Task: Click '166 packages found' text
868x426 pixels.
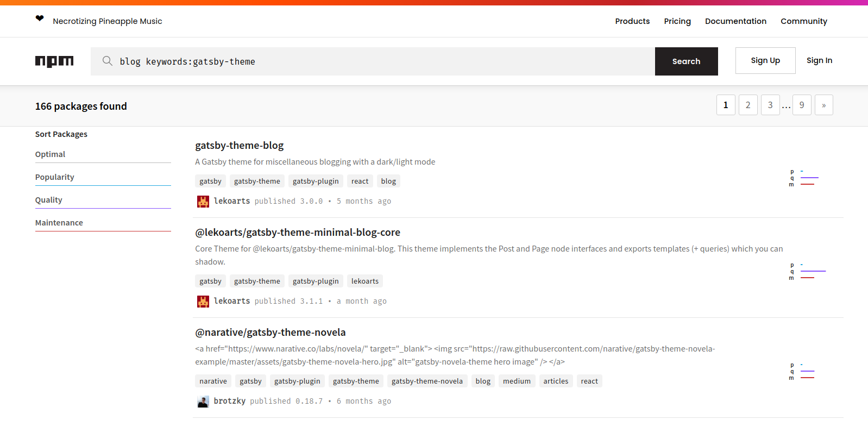Action: point(81,106)
